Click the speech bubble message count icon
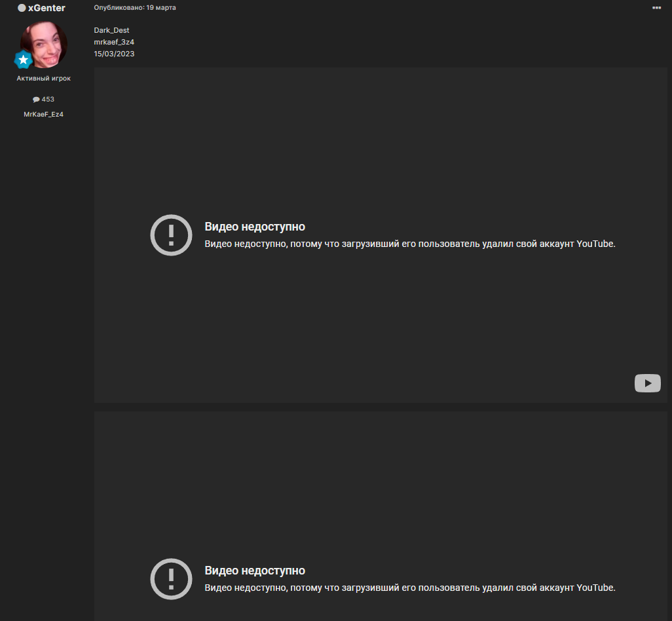 (36, 100)
